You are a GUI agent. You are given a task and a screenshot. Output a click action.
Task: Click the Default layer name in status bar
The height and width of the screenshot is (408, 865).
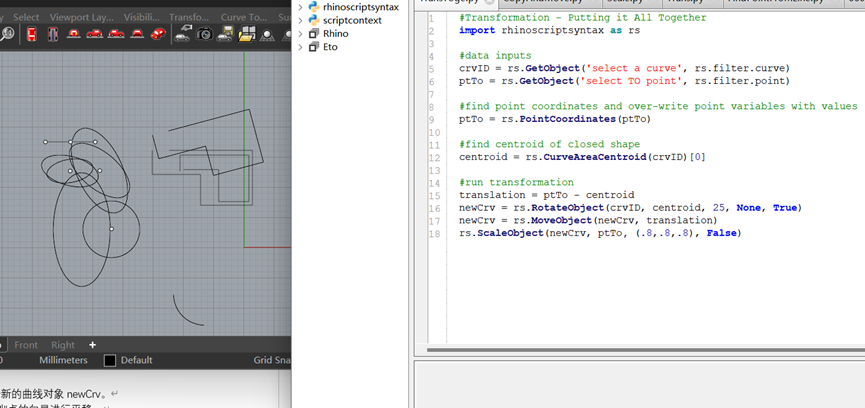[x=136, y=360]
